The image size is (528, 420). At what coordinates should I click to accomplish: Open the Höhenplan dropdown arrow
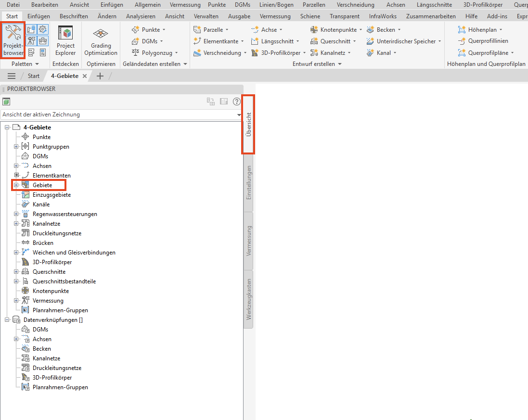(501, 30)
